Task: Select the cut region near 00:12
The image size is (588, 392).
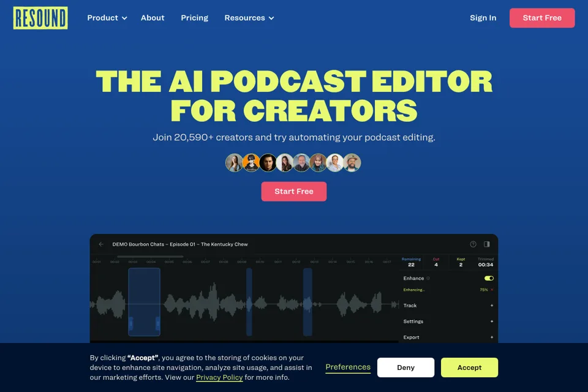Action: (x=307, y=301)
